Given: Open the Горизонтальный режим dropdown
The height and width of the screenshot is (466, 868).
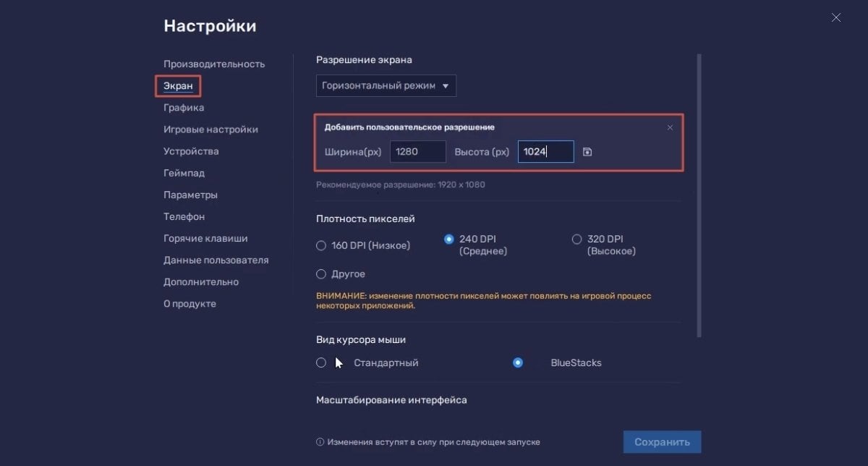Looking at the screenshot, I should click(x=386, y=85).
